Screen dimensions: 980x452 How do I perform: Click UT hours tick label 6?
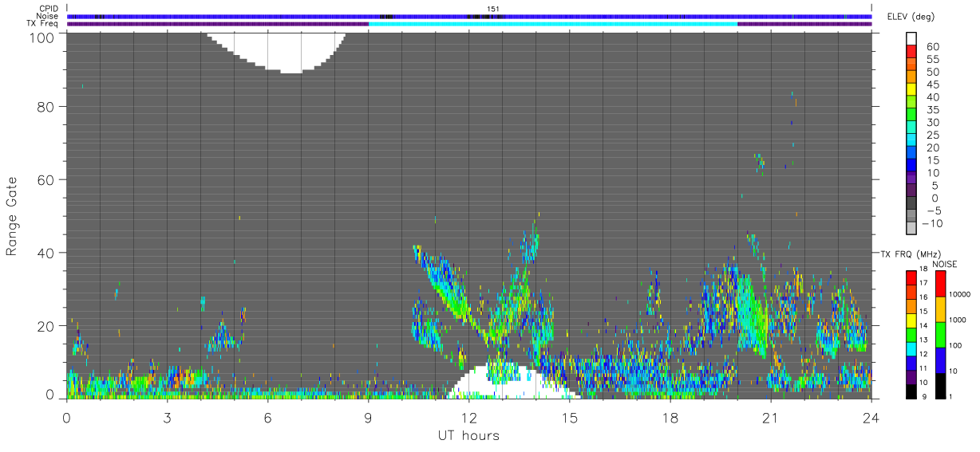point(267,418)
